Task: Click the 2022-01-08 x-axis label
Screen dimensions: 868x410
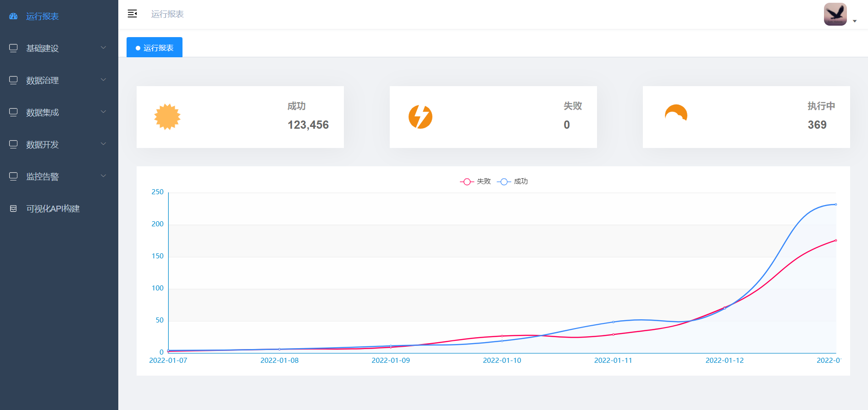Action: click(x=280, y=361)
